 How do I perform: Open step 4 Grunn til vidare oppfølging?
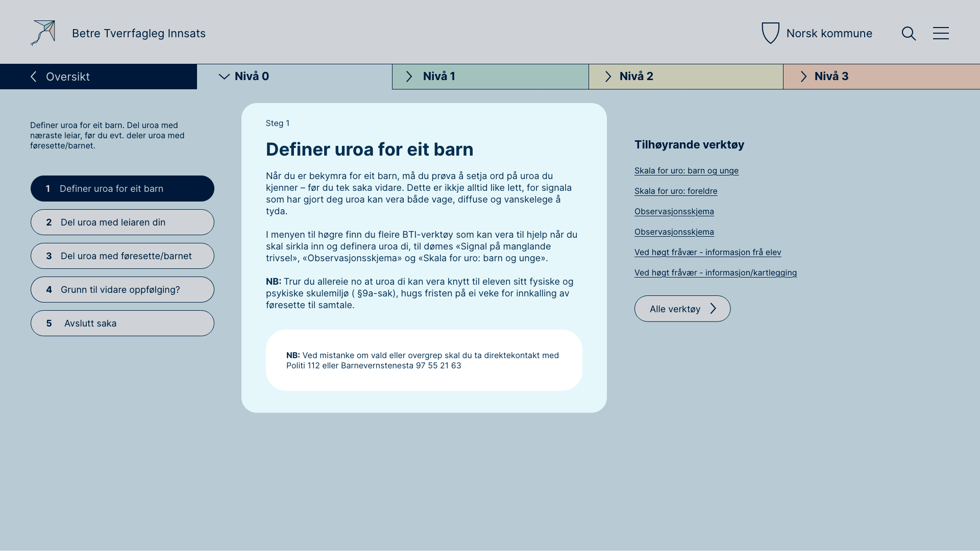click(x=122, y=290)
